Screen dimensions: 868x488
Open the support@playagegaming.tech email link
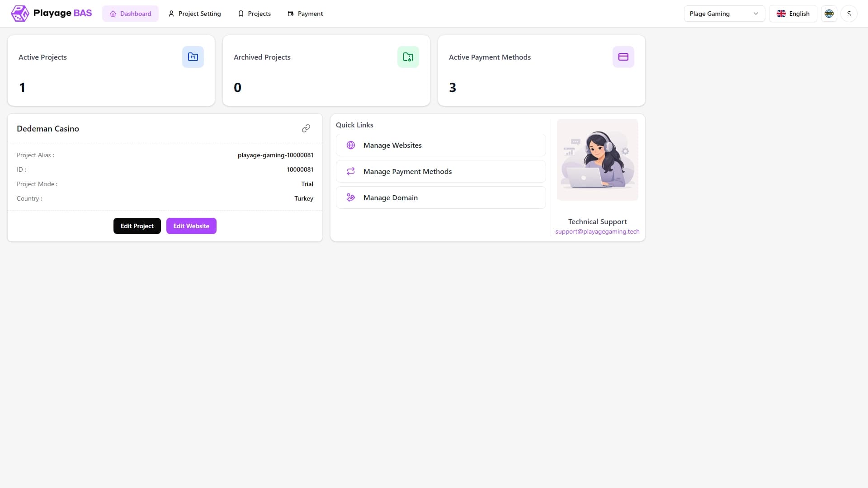[597, 231]
